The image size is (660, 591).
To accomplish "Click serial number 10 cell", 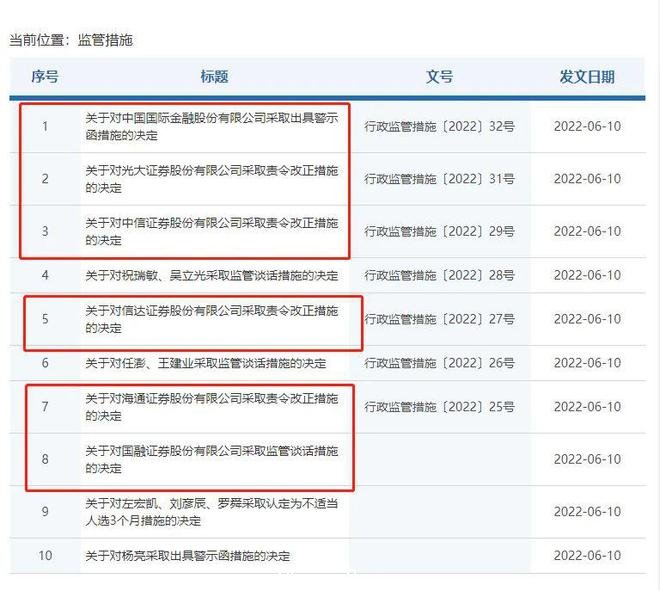I will click(45, 556).
